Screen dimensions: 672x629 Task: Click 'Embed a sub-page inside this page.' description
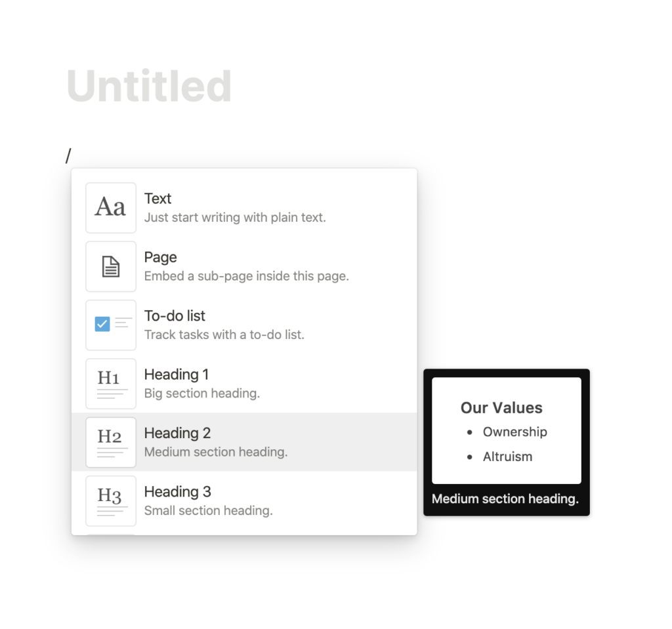(x=247, y=276)
